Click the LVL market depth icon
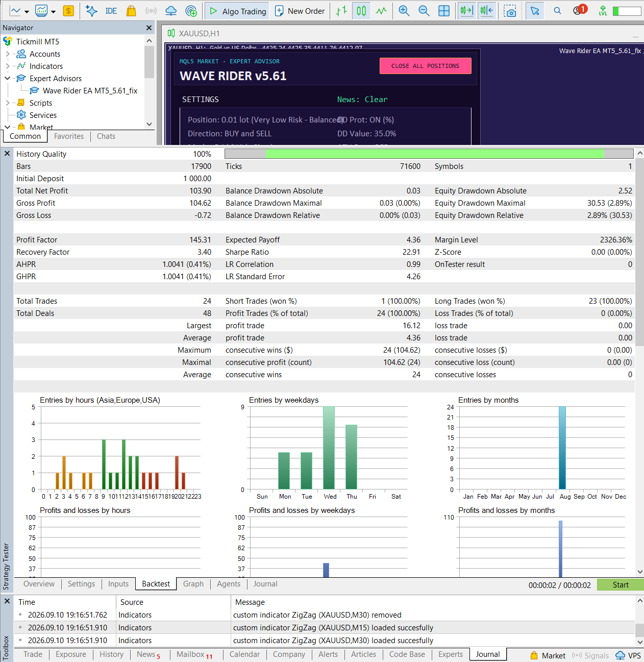This screenshot has height=662, width=644. (x=603, y=11)
